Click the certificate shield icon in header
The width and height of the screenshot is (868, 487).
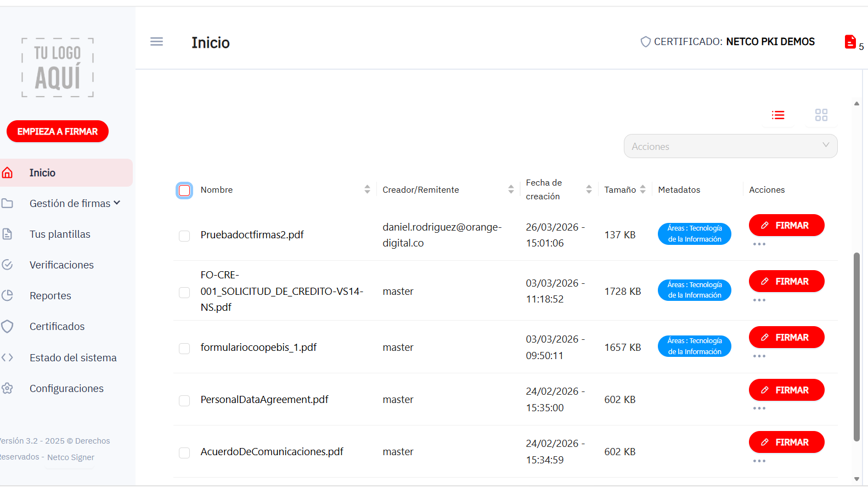[646, 42]
